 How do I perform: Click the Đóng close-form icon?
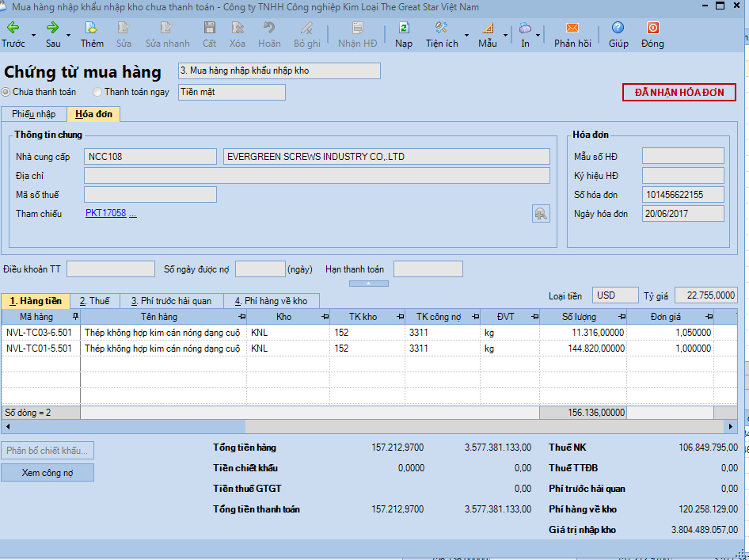[652, 28]
